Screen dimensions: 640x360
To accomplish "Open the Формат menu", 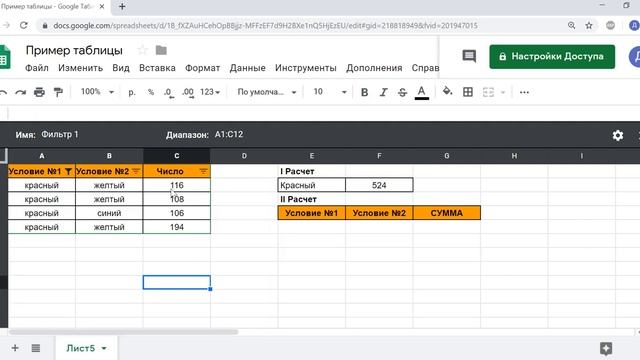I will 202,68.
